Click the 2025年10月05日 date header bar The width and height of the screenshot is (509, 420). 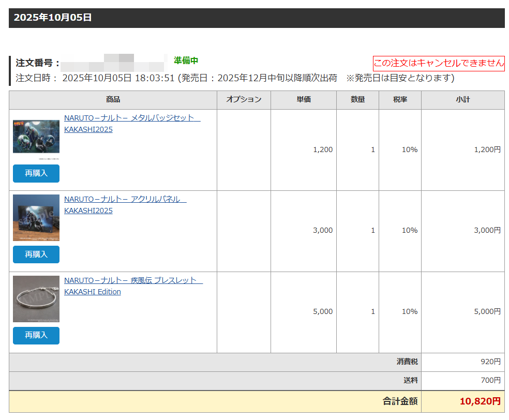coord(257,18)
